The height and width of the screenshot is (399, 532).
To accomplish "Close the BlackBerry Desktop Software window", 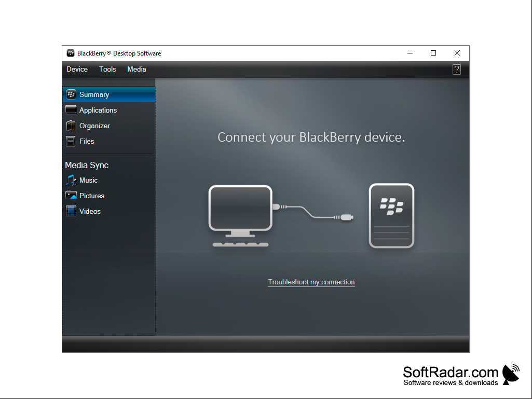I will click(457, 53).
